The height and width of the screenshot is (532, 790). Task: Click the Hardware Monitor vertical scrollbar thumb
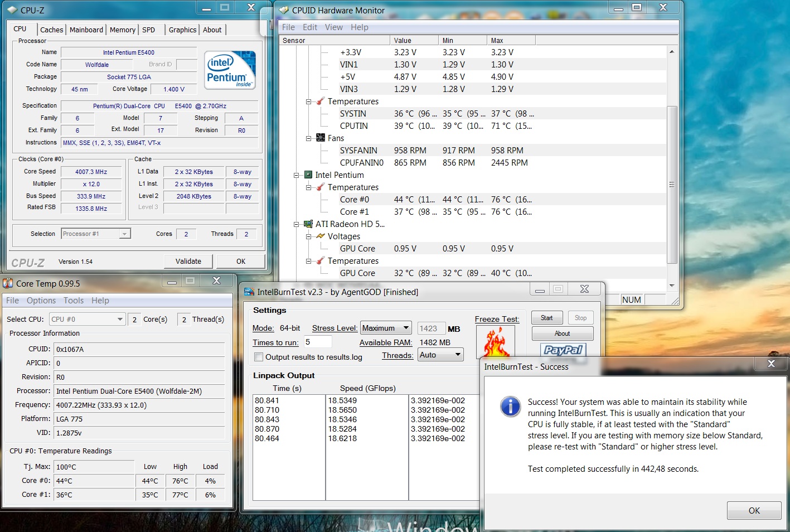pos(672,185)
